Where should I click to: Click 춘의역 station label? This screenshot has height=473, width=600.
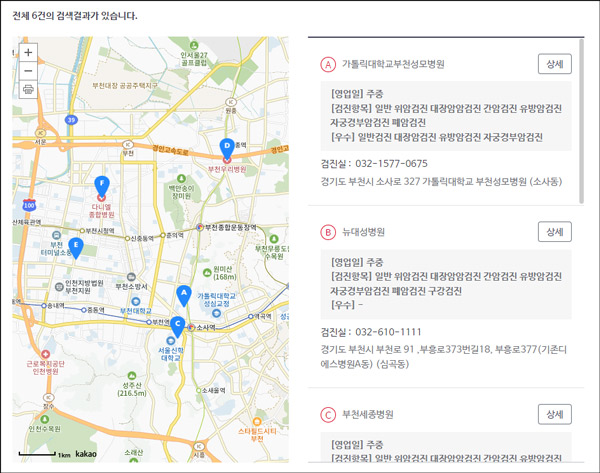(174, 235)
